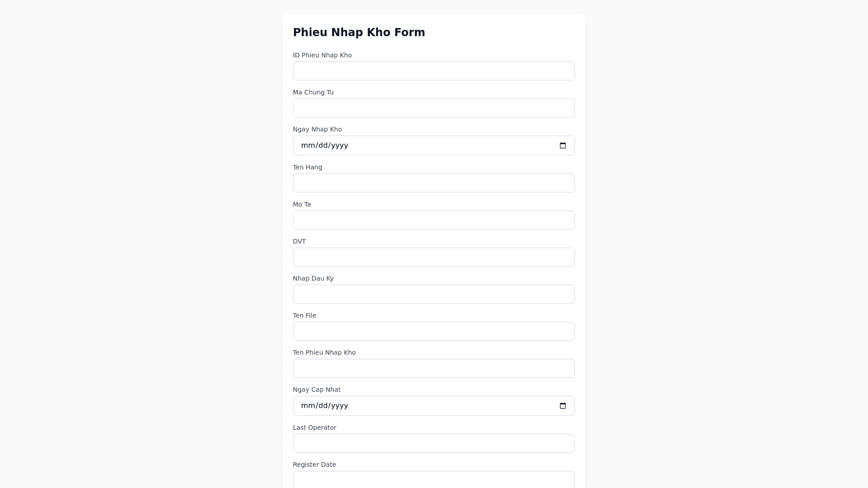Focus the Ten Hang text box

coord(434,183)
